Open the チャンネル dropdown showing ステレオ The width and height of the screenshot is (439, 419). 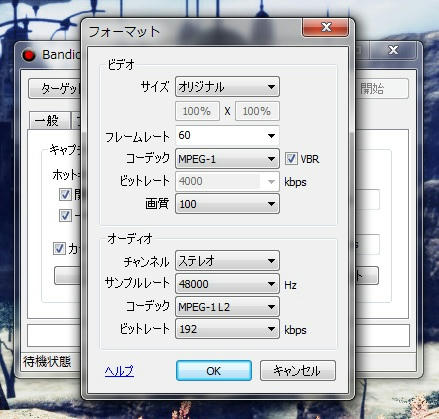pos(227,261)
